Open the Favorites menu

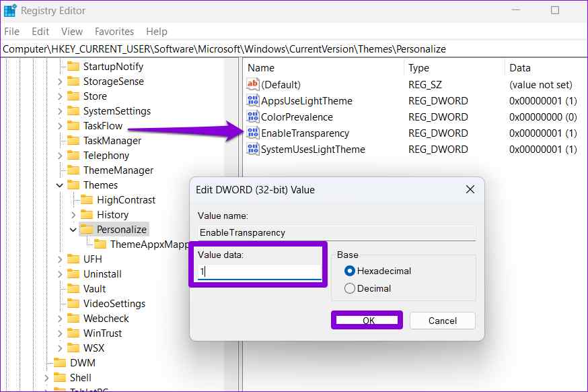coord(114,32)
